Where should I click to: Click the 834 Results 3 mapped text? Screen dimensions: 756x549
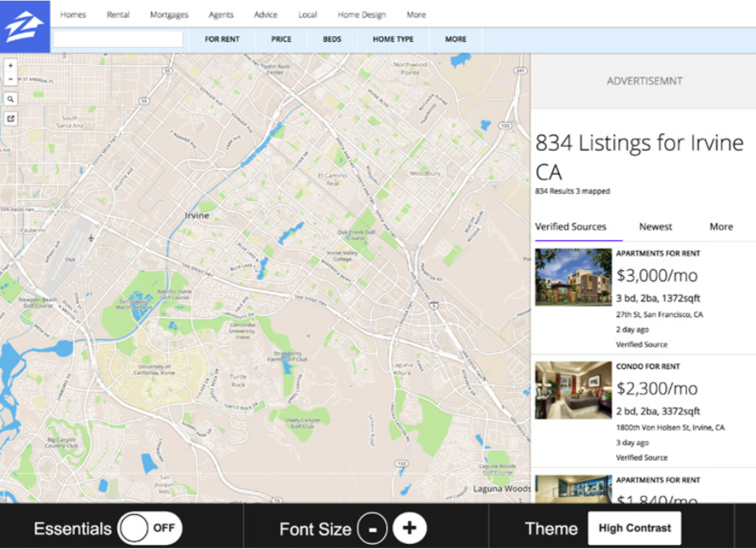[572, 192]
